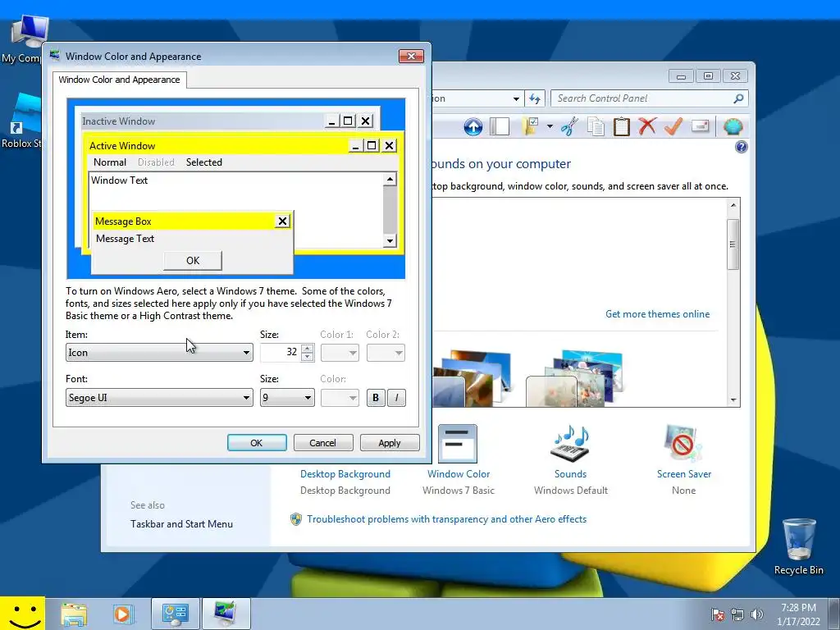Open the font Size dropdown showing 9
This screenshot has width=840, height=630.
click(x=287, y=398)
